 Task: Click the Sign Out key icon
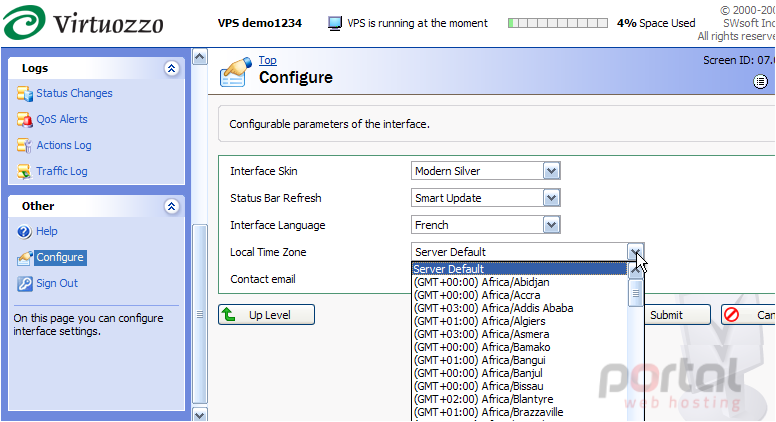point(25,283)
